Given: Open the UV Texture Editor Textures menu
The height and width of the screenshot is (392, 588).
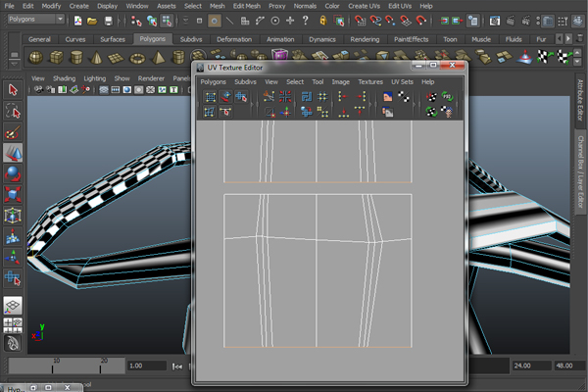Looking at the screenshot, I should [370, 81].
